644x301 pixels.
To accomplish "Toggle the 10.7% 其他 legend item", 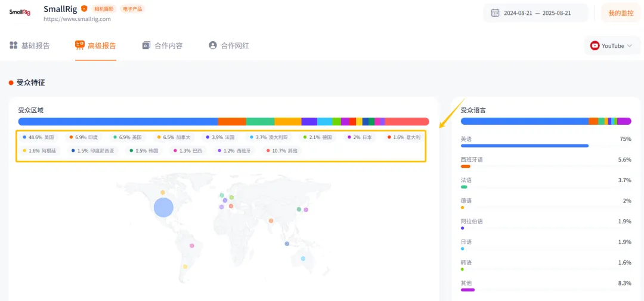I will tap(281, 151).
